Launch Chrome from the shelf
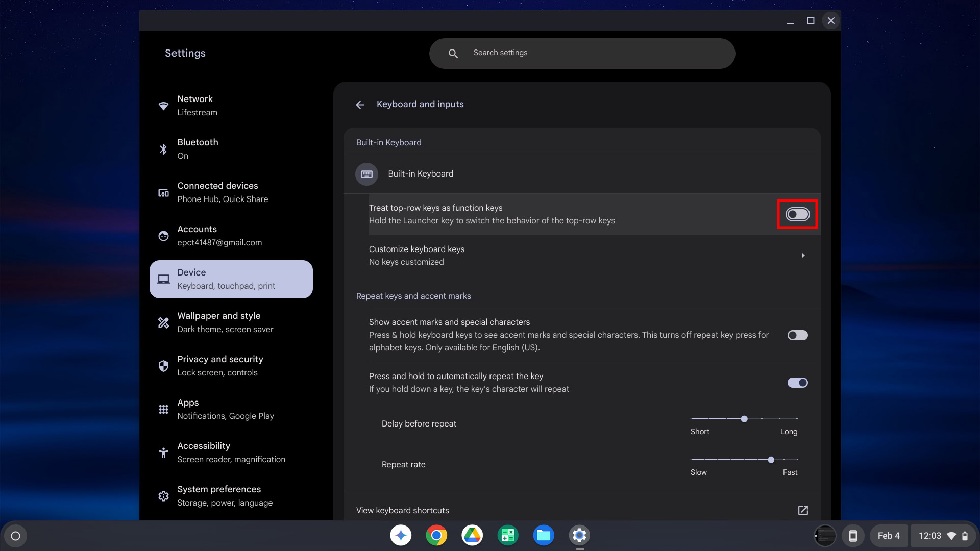 [436, 535]
